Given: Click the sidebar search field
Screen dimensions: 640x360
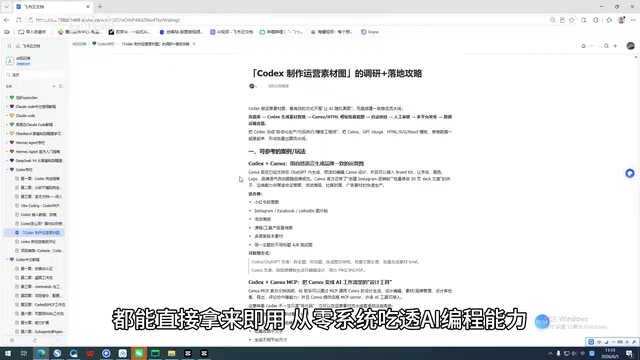Looking at the screenshot, I should 35,75.
